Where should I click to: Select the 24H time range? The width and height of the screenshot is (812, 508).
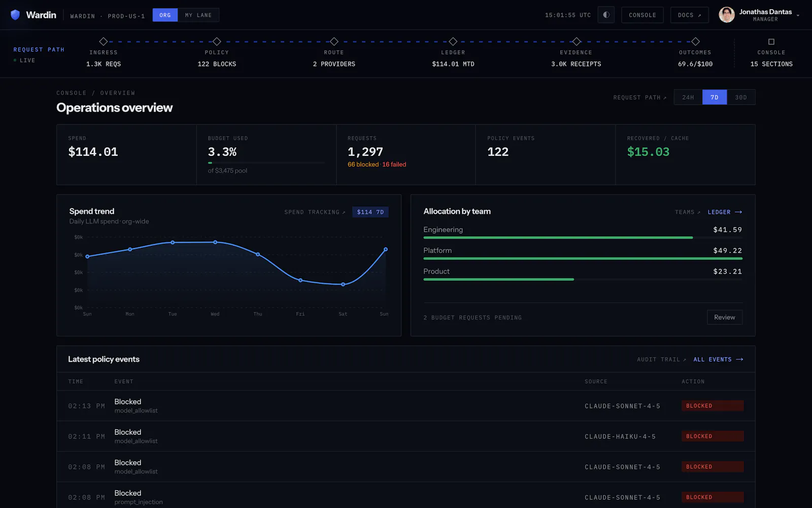pyautogui.click(x=688, y=97)
